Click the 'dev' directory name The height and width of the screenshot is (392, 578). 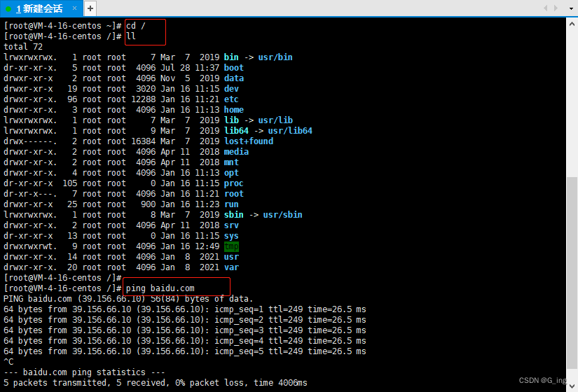coord(231,89)
